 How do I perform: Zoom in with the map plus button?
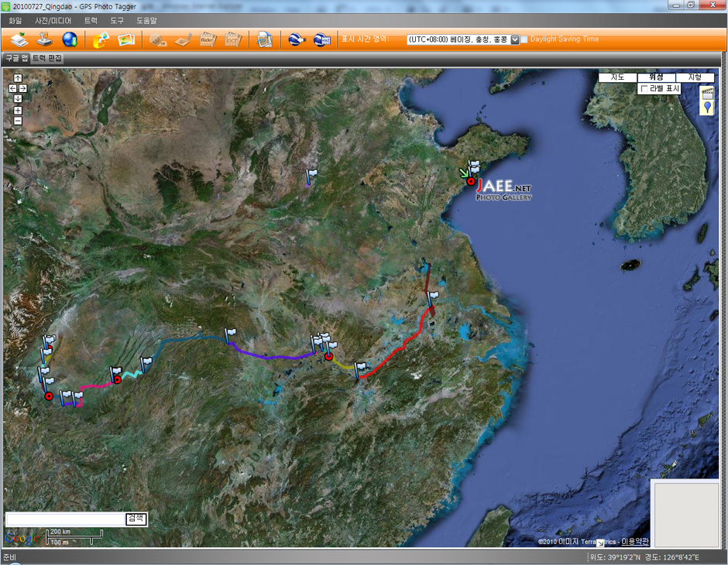coord(17,110)
